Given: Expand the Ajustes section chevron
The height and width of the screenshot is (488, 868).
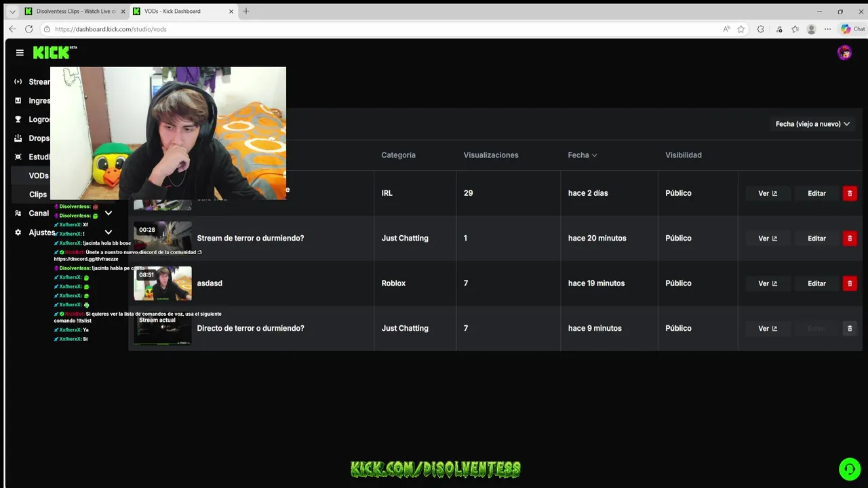Looking at the screenshot, I should (x=108, y=232).
